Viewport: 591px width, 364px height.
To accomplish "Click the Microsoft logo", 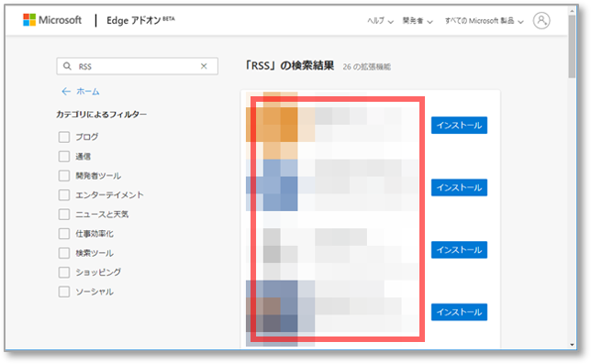I will 52,20.
